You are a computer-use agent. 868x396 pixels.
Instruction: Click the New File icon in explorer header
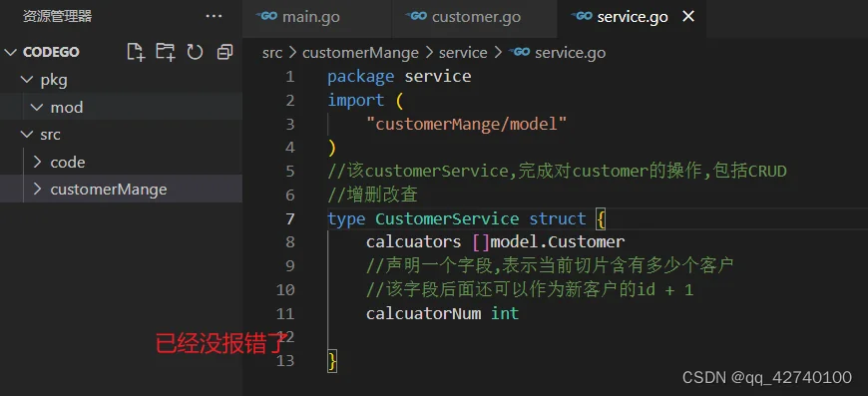pyautogui.click(x=136, y=52)
